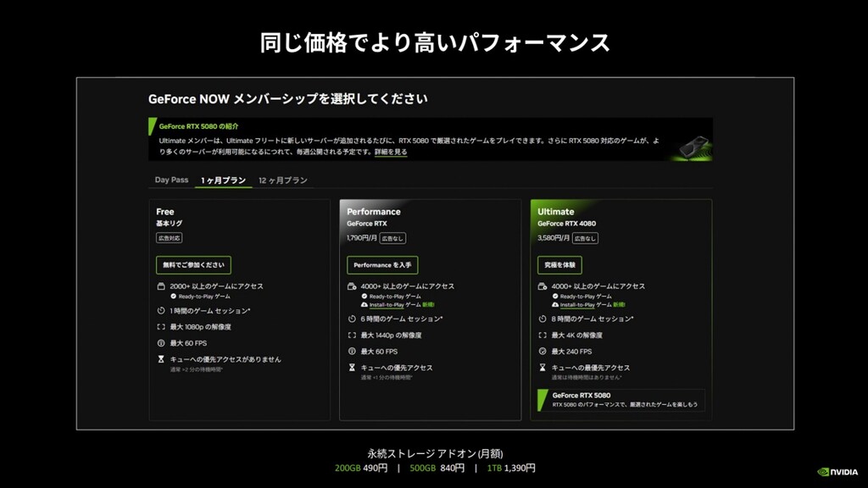Click Ready-to-Play check icon in Performance card
Screen dimensions: 868x488
(364, 297)
